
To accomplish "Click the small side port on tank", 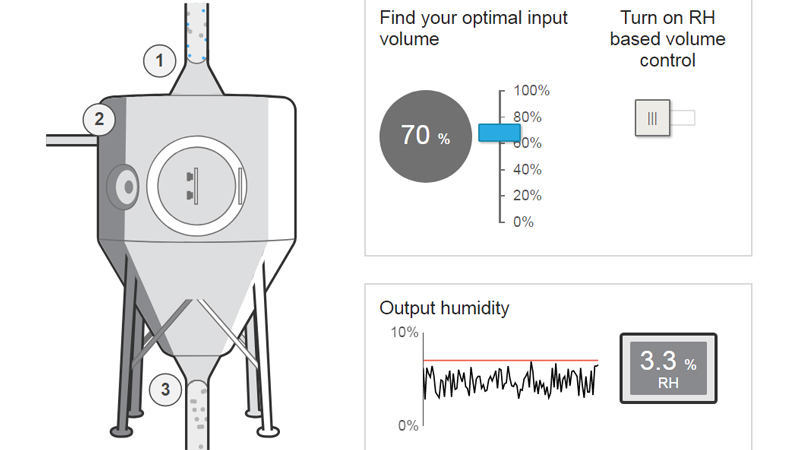I will coord(124,185).
